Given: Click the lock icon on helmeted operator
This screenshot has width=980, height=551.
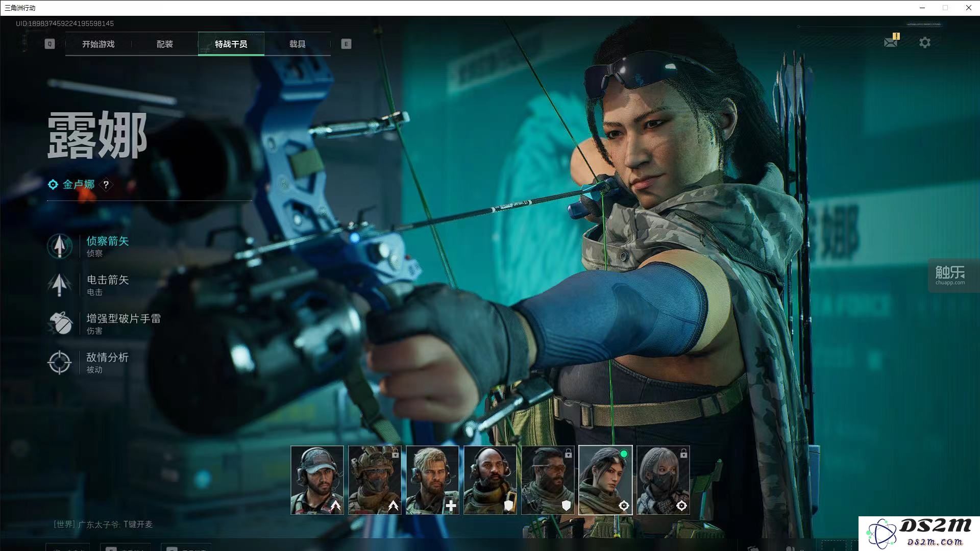Looking at the screenshot, I should [x=395, y=454].
